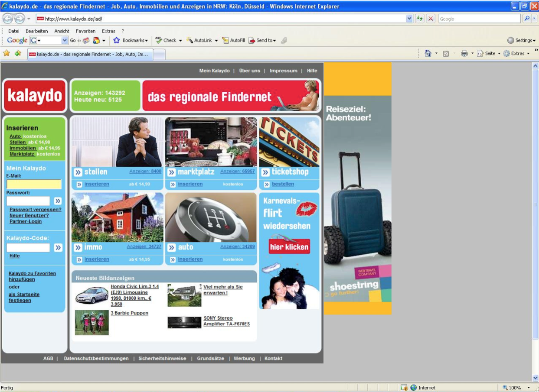Viewport: 539px width, 392px height.
Task: Click the Add to Favorites star-plus icon
Action: pos(18,53)
